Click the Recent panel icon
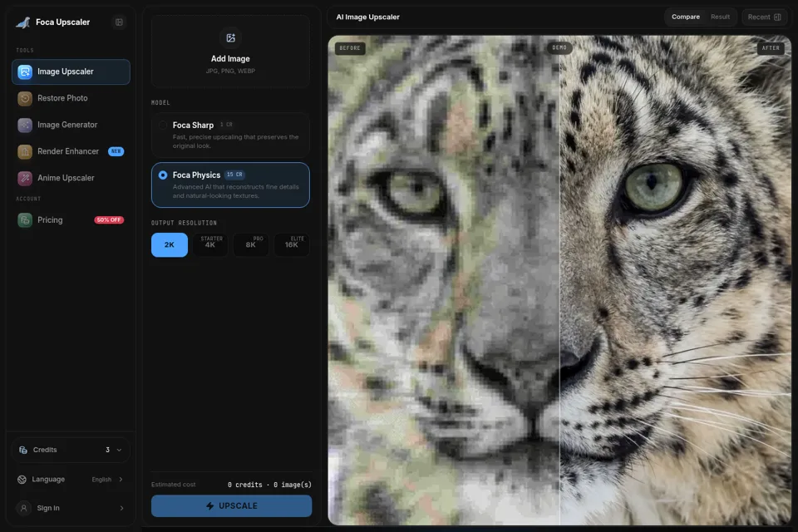Image resolution: width=798 pixels, height=532 pixels. 777,17
